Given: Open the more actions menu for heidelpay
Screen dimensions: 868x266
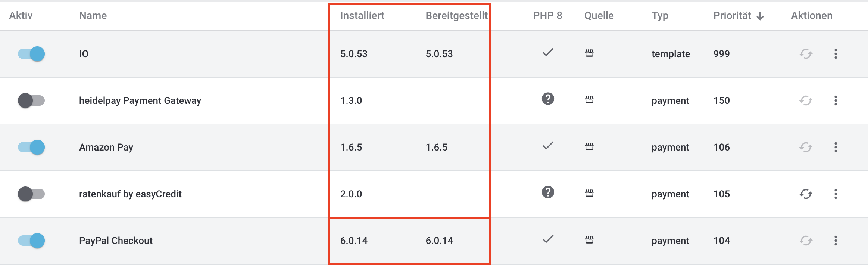Looking at the screenshot, I should point(836,100).
